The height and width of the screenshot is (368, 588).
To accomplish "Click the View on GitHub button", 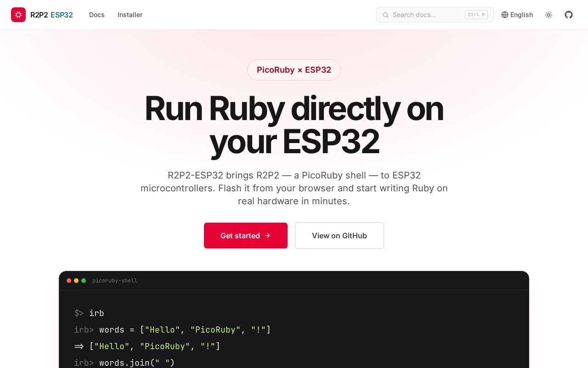I will click(x=339, y=236).
